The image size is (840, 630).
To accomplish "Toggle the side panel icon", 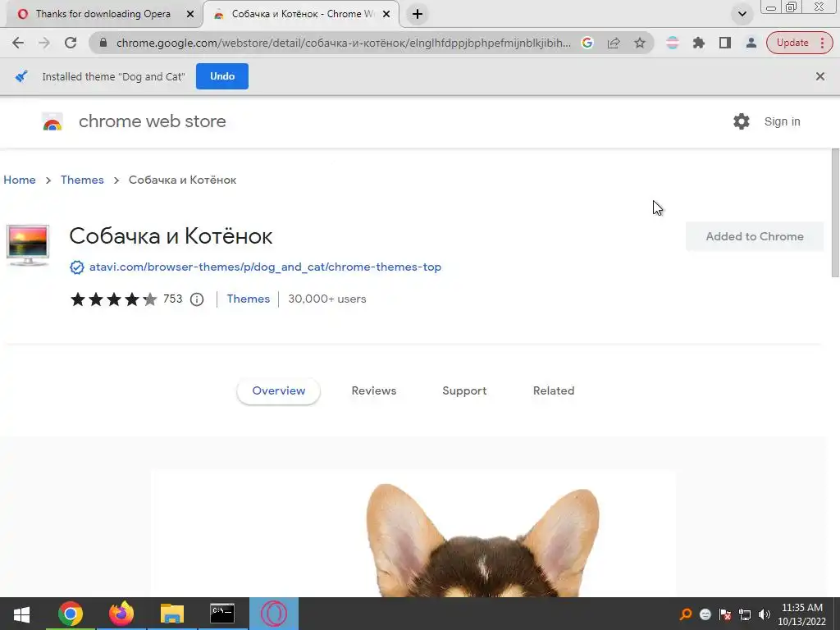I will click(x=725, y=43).
